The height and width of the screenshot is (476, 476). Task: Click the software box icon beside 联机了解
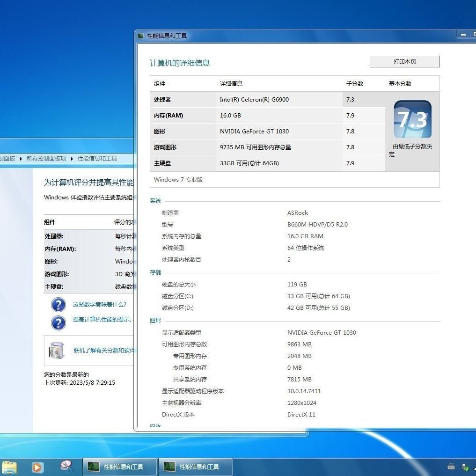coord(57,350)
